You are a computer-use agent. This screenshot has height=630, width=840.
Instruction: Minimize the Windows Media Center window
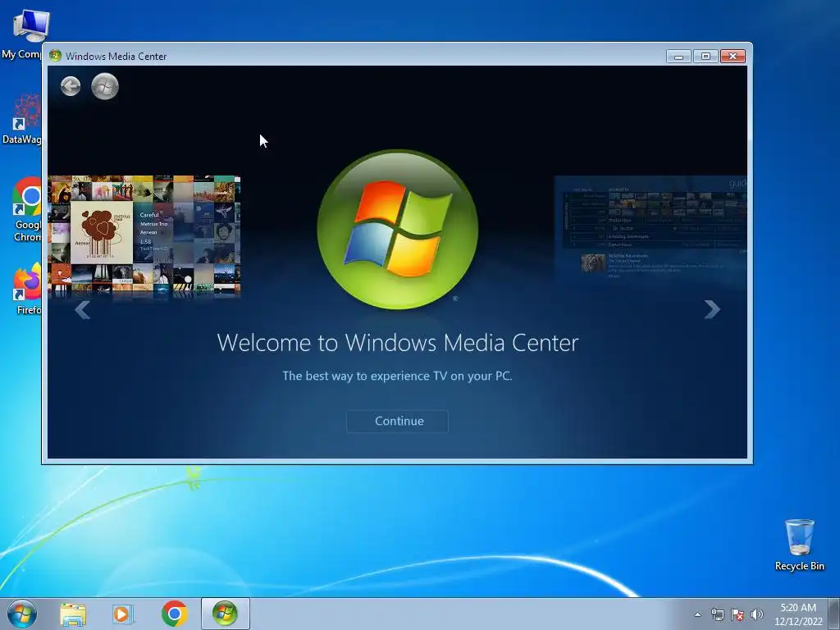[678, 57]
